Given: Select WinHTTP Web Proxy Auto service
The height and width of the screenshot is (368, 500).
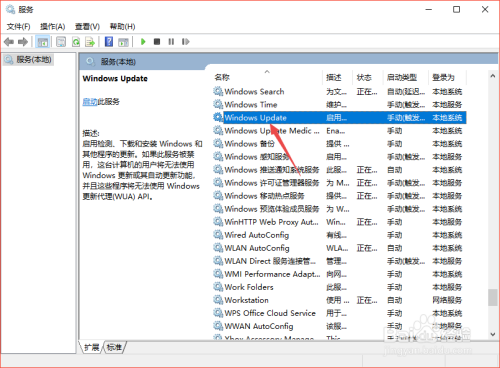Looking at the screenshot, I should point(339,222).
